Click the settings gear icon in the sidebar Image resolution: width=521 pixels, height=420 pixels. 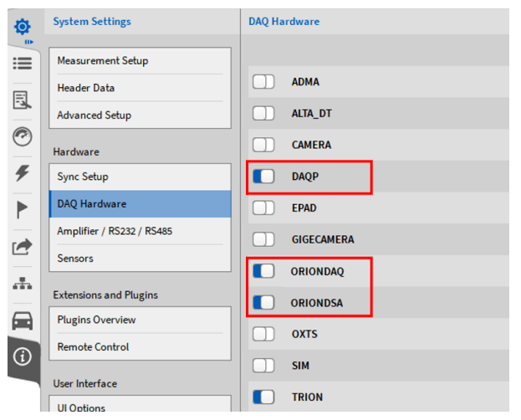[x=23, y=26]
